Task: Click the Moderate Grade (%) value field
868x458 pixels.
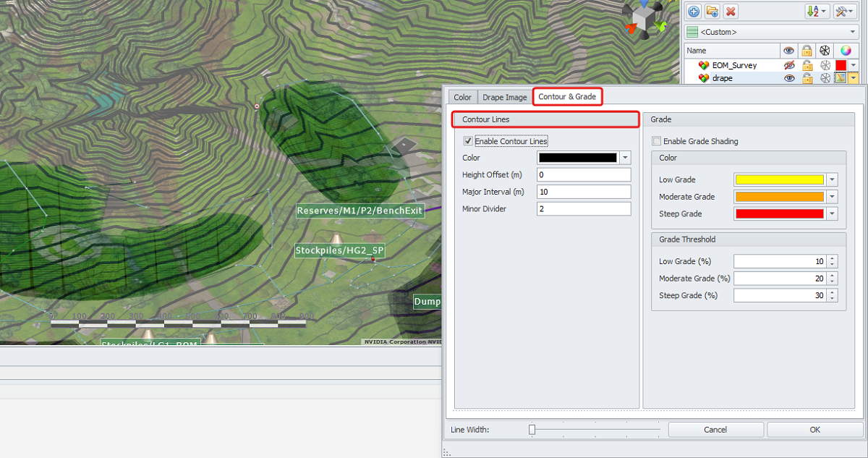Action: [780, 279]
